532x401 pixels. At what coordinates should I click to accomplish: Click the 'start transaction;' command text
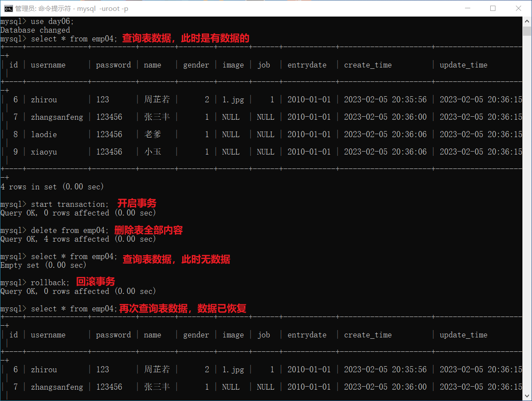pos(70,204)
